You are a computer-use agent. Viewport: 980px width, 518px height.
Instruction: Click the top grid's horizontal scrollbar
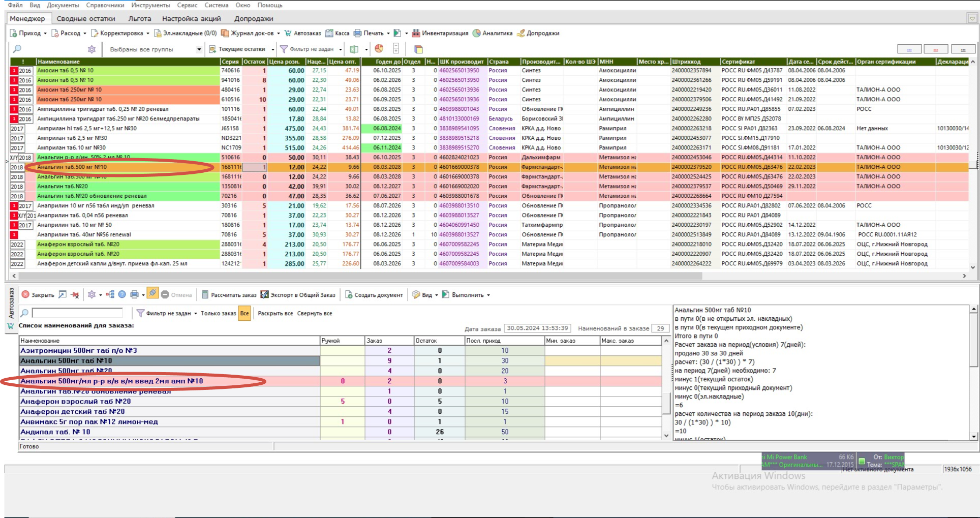[x=356, y=276]
